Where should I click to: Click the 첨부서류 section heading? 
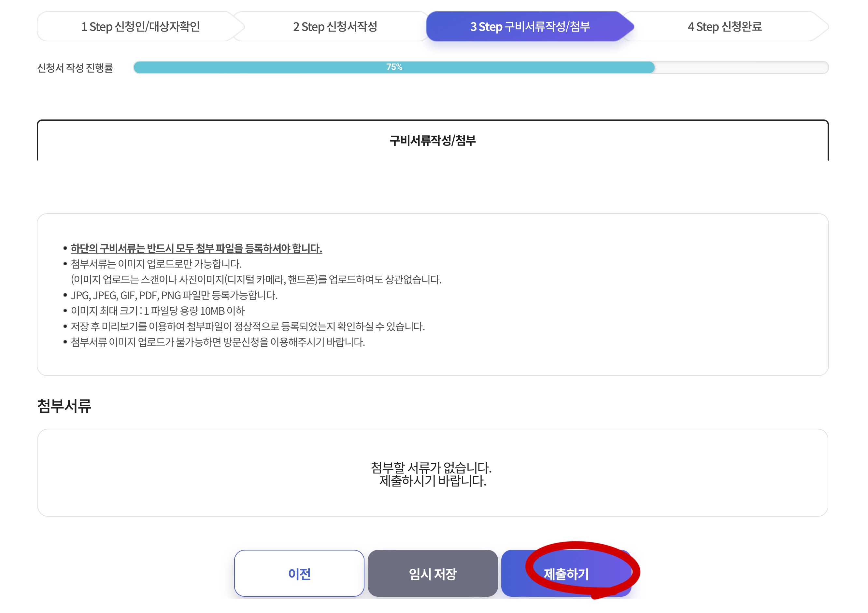(65, 404)
